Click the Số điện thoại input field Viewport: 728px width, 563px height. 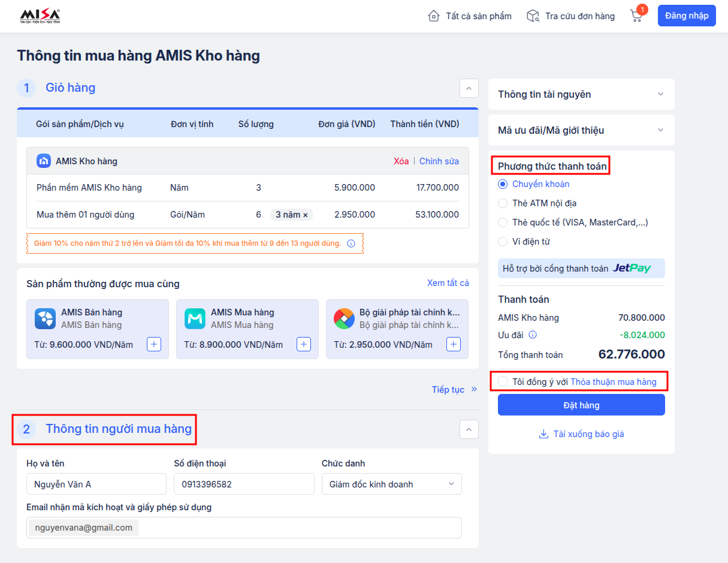pyautogui.click(x=244, y=484)
